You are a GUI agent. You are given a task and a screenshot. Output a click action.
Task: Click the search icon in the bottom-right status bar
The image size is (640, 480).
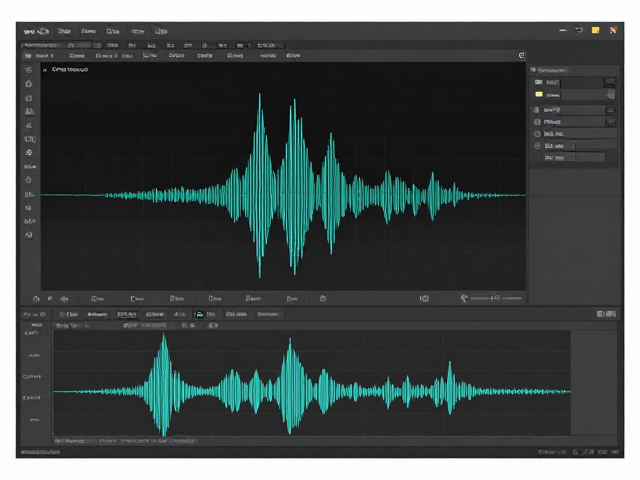tap(576, 452)
